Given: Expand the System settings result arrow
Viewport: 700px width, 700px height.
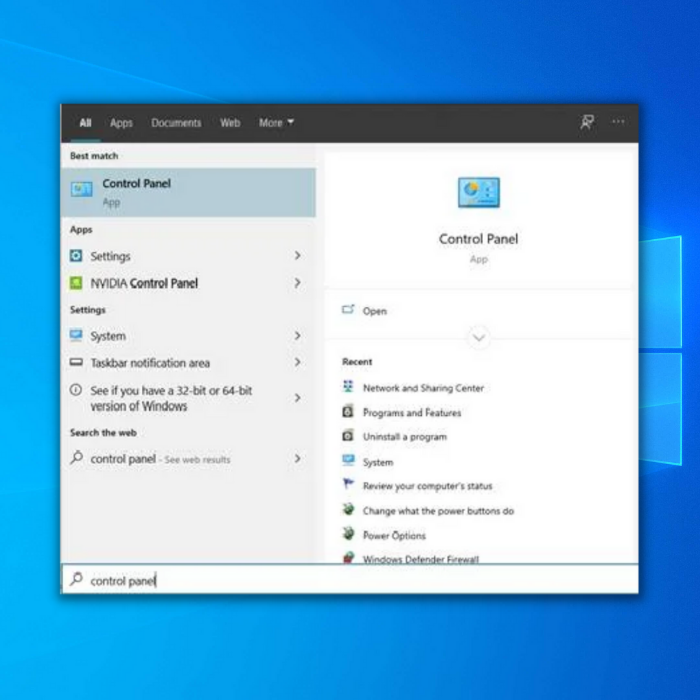Looking at the screenshot, I should click(x=297, y=336).
